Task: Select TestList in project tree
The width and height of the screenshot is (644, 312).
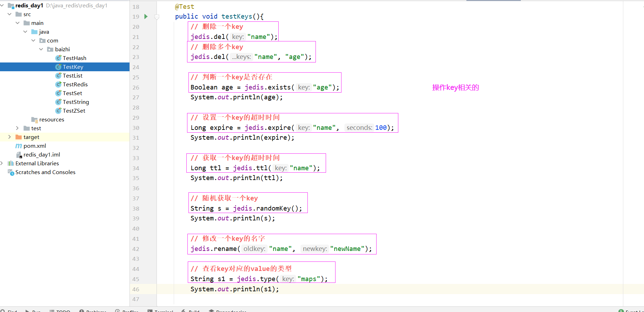Action: click(73, 75)
